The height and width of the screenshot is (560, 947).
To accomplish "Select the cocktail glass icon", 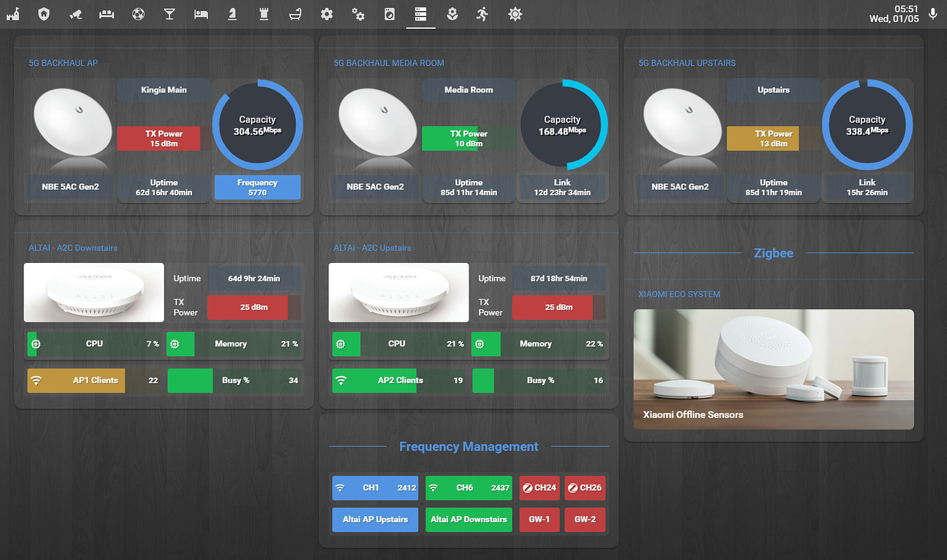I will (x=169, y=14).
